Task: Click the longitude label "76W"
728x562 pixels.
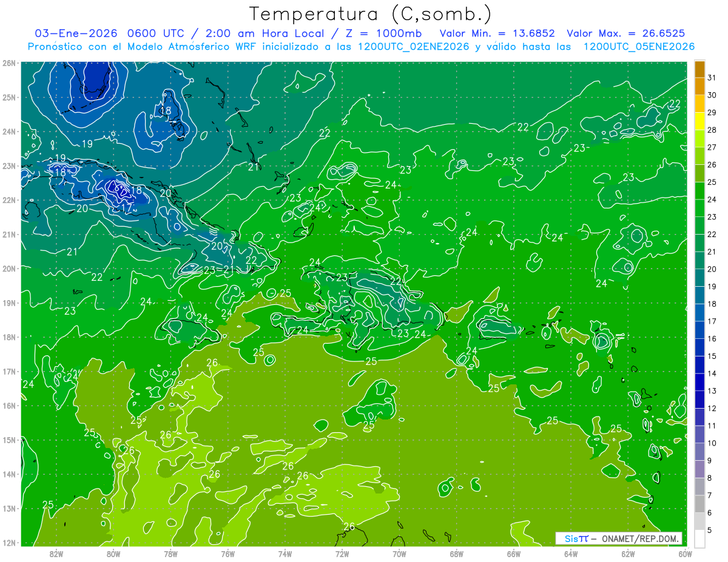Action: point(227,554)
